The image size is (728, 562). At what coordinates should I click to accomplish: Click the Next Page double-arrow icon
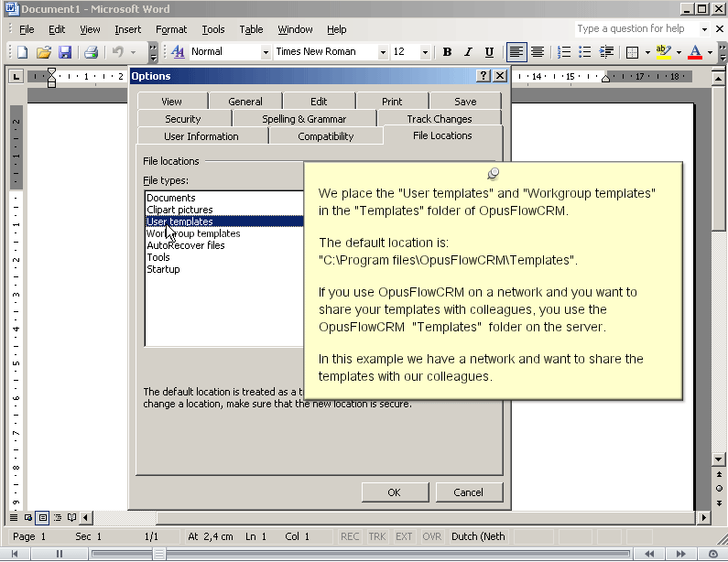pos(719,503)
